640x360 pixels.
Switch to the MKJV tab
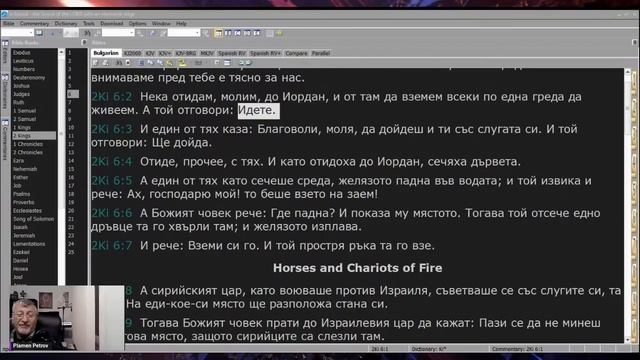click(207, 53)
